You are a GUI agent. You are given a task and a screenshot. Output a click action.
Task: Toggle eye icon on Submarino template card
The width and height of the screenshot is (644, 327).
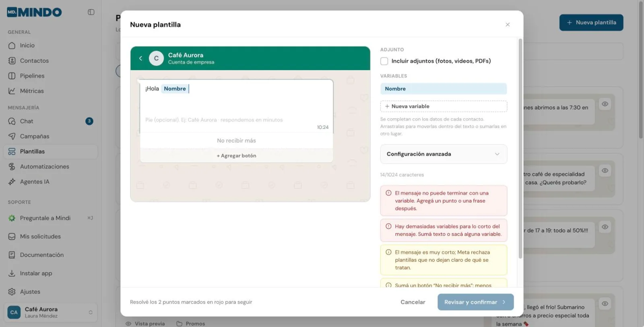pyautogui.click(x=605, y=304)
